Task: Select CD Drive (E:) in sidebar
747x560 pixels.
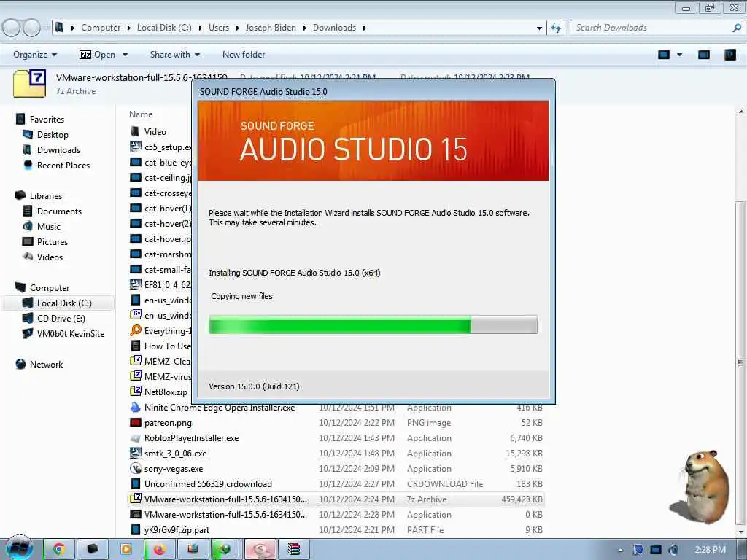Action: (61, 319)
